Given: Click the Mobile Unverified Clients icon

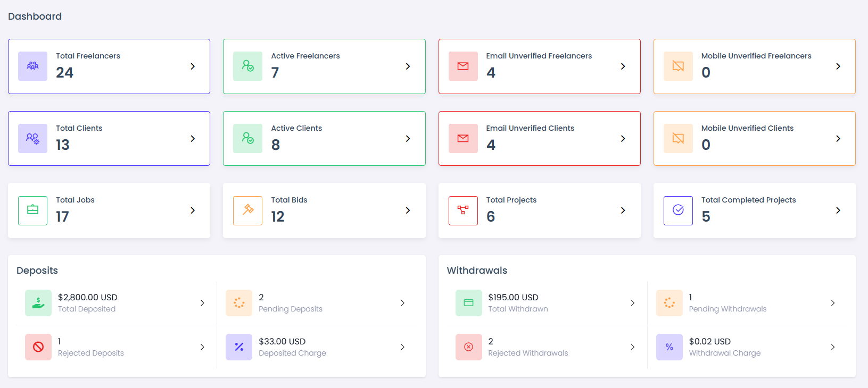Looking at the screenshot, I should (678, 138).
